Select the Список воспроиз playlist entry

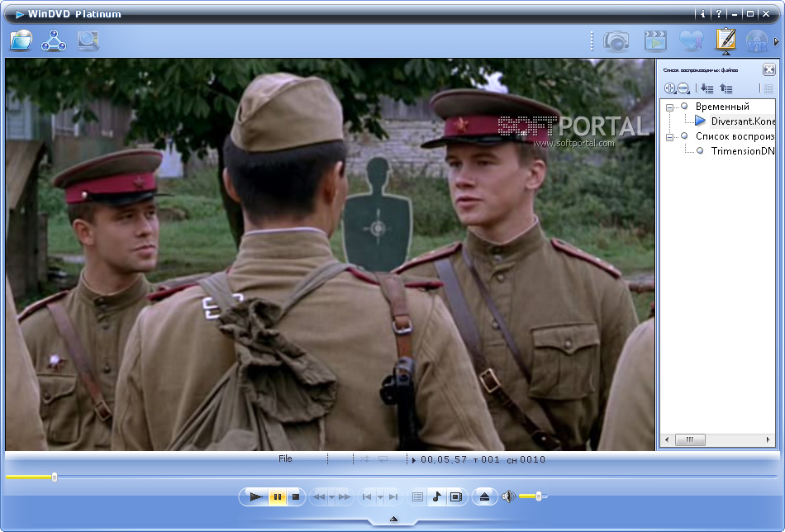tap(735, 136)
